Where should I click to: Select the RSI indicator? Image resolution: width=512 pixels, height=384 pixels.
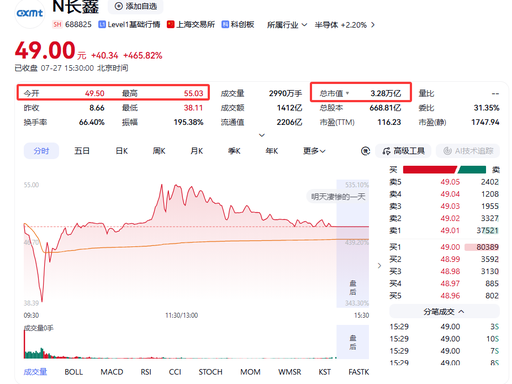(x=146, y=372)
